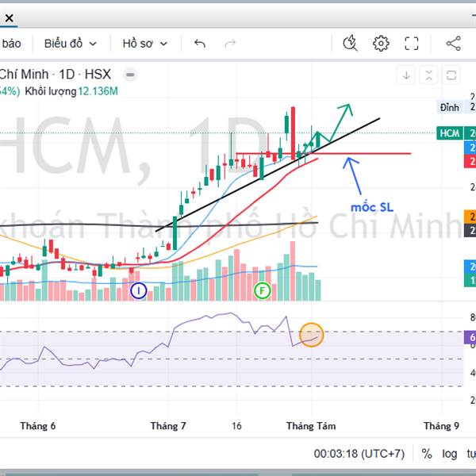Click the Tháng 6 time axis label
This screenshot has width=476, height=476.
[x=38, y=426]
